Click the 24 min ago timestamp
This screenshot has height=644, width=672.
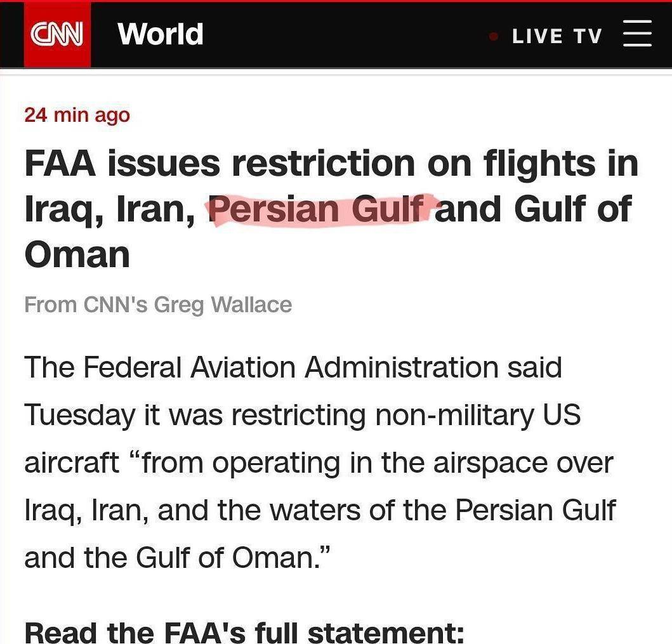pyautogui.click(x=77, y=115)
